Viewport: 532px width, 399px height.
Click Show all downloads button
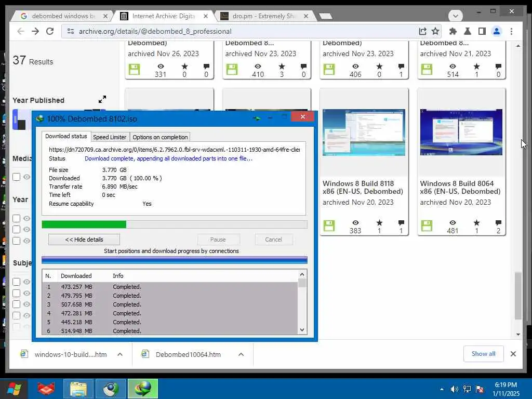[484, 354]
